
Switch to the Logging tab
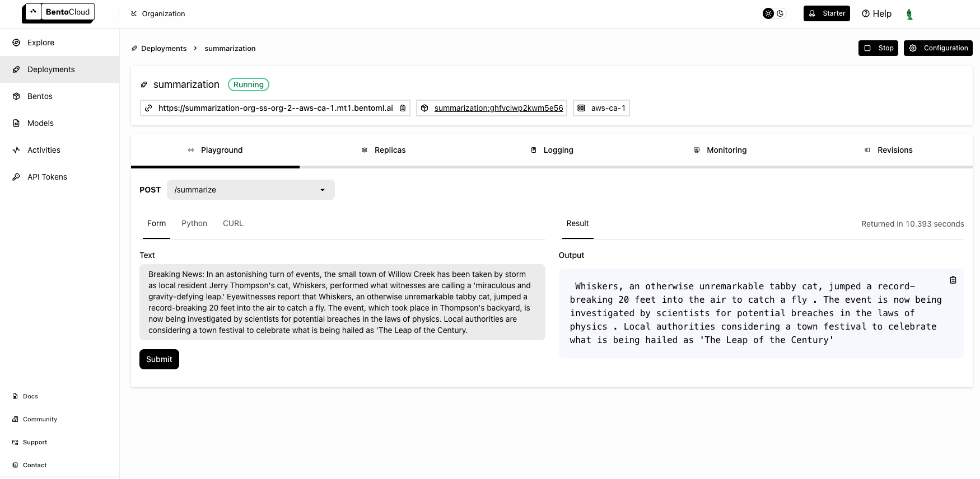[x=552, y=150]
